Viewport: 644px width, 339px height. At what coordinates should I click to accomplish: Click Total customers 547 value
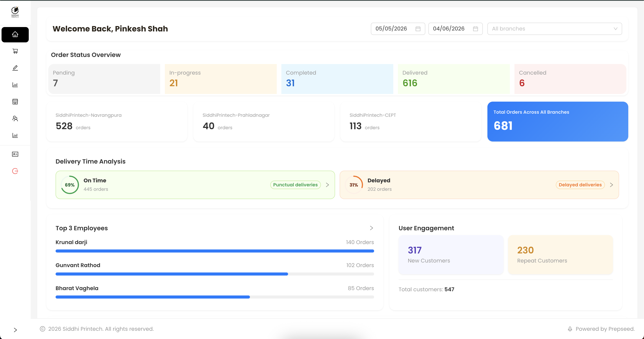pyautogui.click(x=449, y=290)
